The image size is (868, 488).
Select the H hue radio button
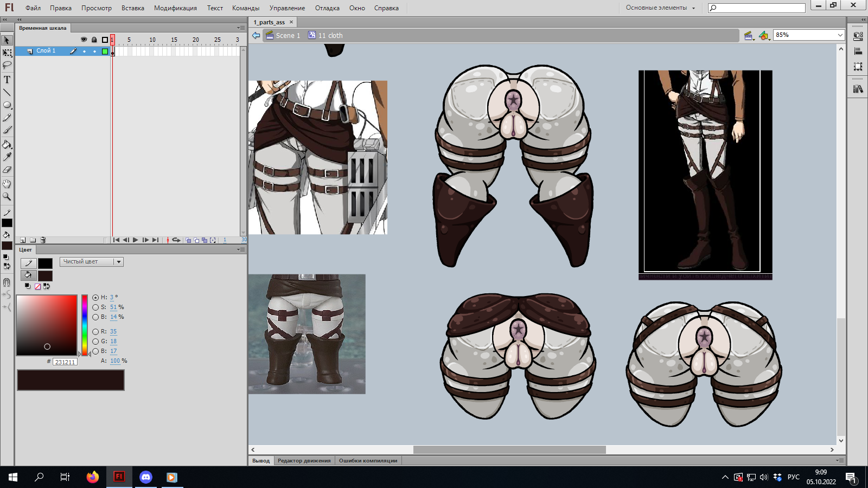pyautogui.click(x=95, y=298)
